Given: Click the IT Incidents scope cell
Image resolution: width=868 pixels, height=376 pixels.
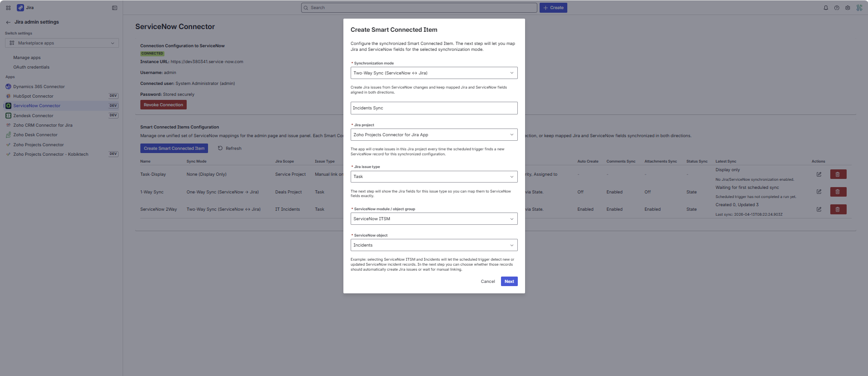Looking at the screenshot, I should tap(288, 209).
